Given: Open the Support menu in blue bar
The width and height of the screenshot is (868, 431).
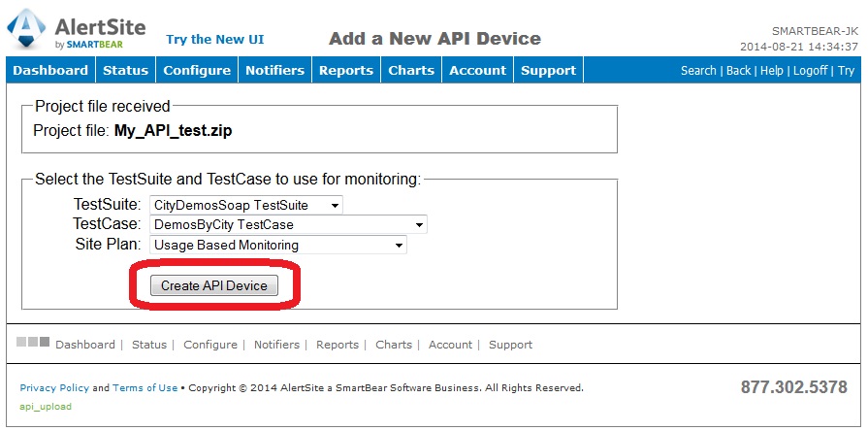Looking at the screenshot, I should [x=549, y=70].
